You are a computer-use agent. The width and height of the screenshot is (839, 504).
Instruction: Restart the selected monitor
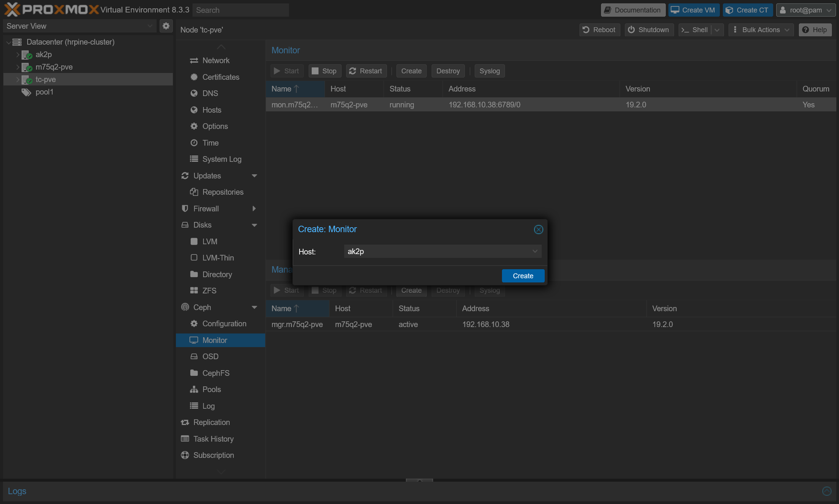click(x=366, y=71)
